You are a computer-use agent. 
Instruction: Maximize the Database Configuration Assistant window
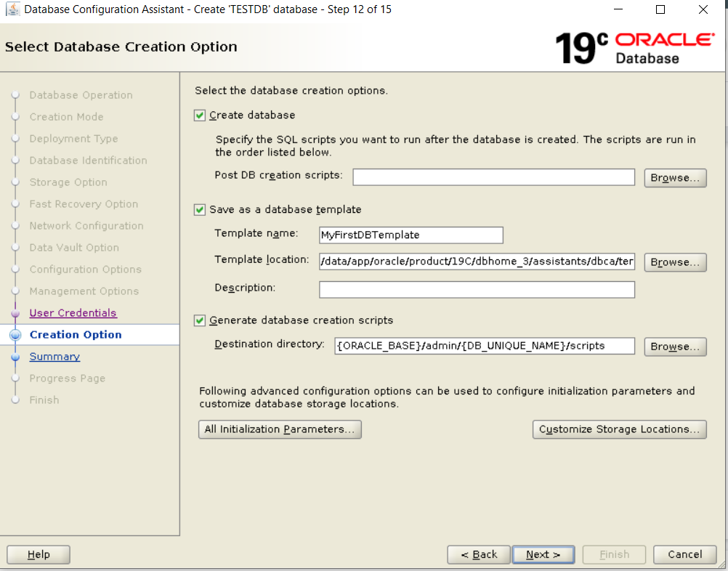[660, 9]
